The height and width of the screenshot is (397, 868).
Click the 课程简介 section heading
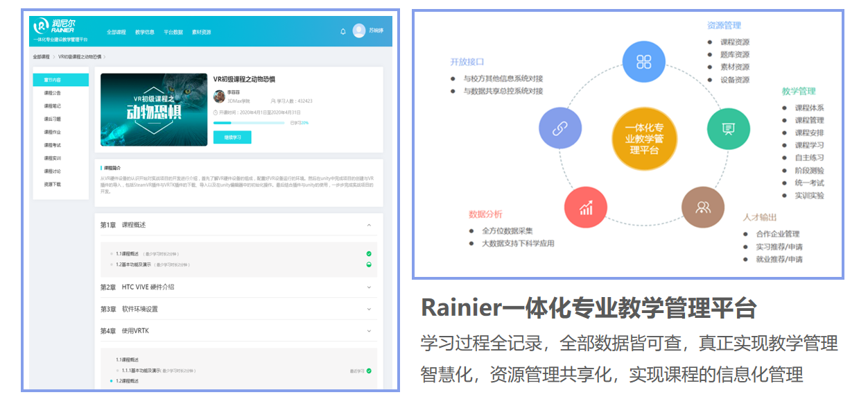[x=112, y=168]
